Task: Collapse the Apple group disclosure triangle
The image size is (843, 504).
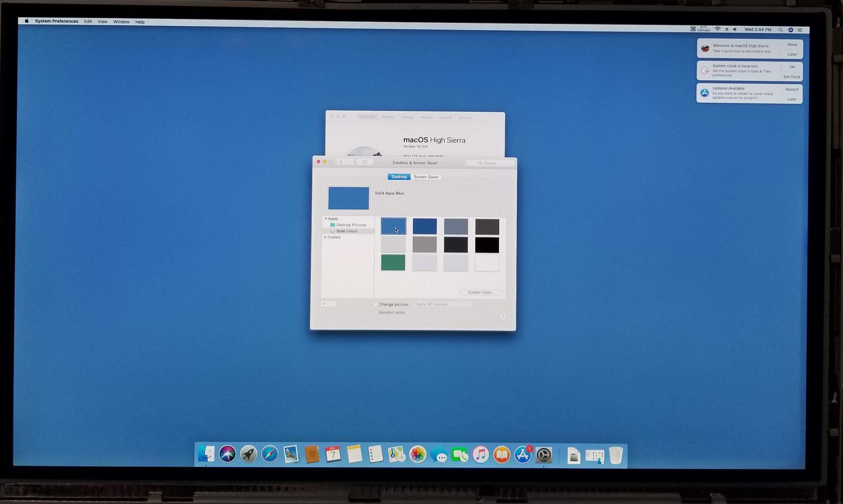Action: (326, 219)
